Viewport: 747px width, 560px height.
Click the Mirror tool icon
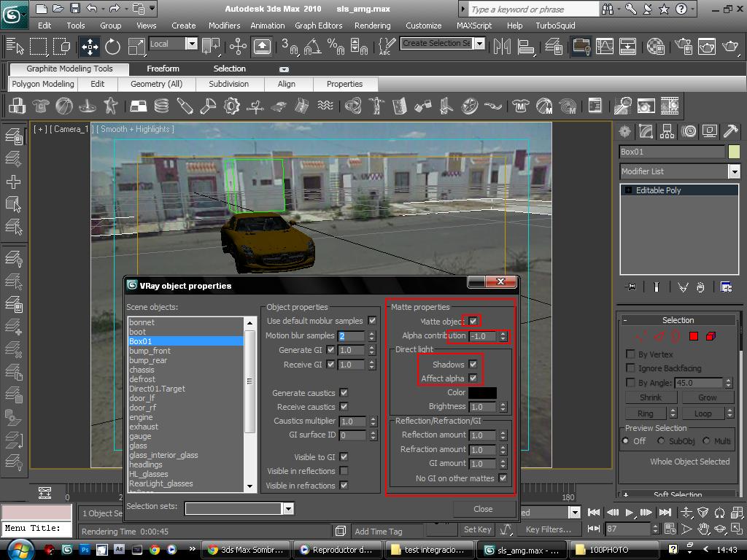point(502,47)
